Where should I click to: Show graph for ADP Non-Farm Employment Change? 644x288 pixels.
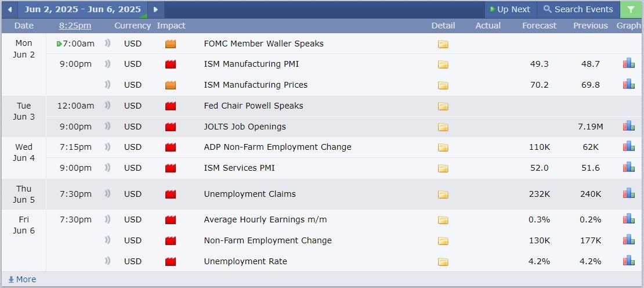pyautogui.click(x=628, y=146)
